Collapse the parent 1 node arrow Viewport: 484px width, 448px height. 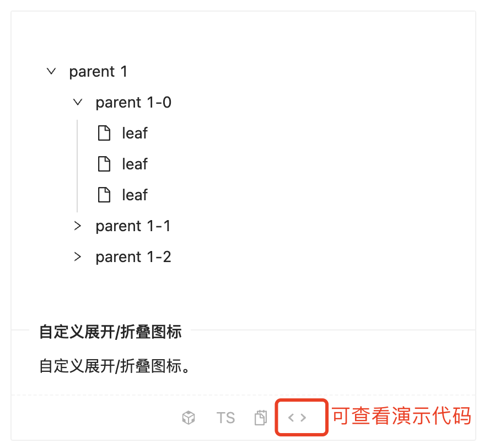coord(51,71)
